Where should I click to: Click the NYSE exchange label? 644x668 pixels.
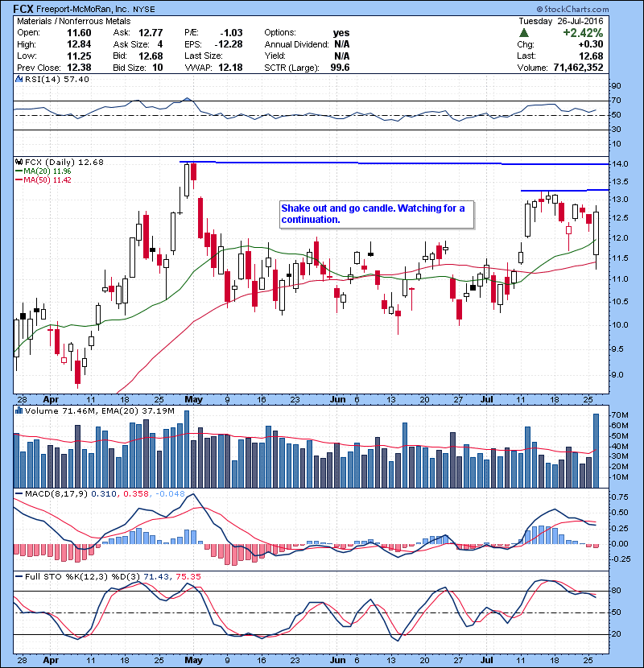pos(143,10)
